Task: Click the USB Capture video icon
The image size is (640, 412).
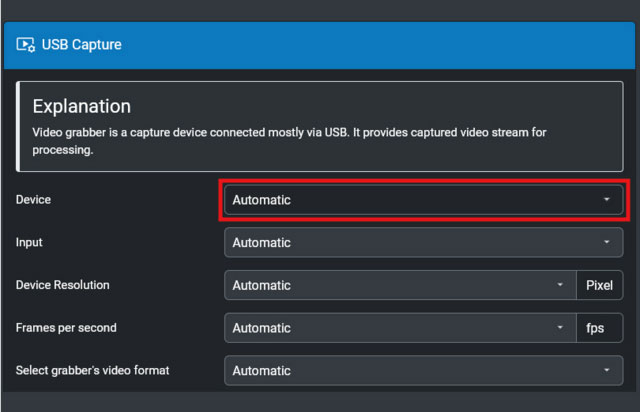Action: coord(26,45)
